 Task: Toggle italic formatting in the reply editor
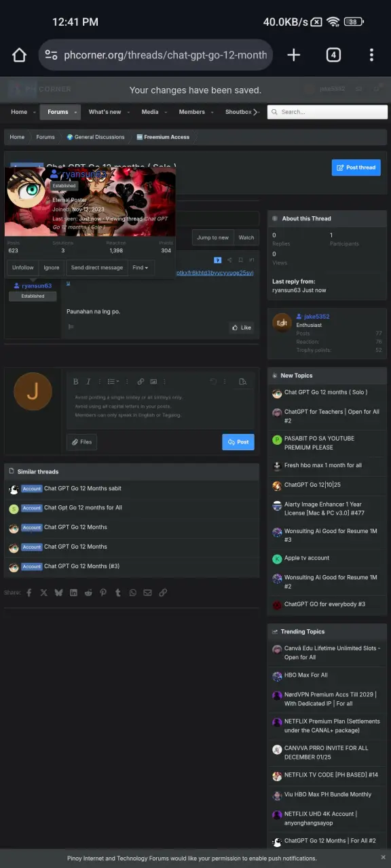pos(89,382)
